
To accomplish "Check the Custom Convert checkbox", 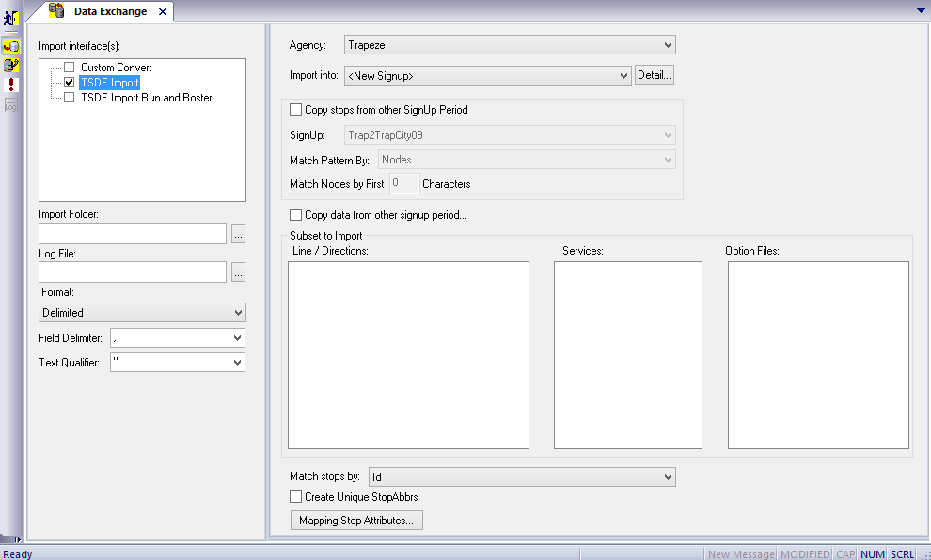I will [x=69, y=67].
